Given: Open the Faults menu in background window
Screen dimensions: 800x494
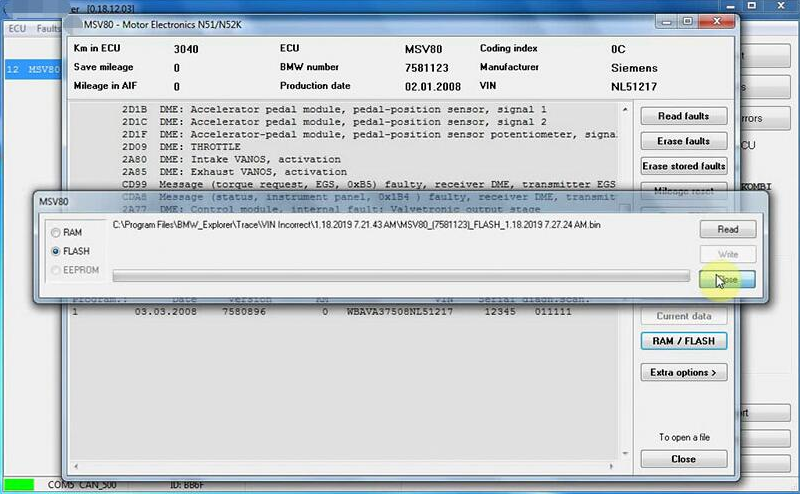Looking at the screenshot, I should pyautogui.click(x=48, y=29).
